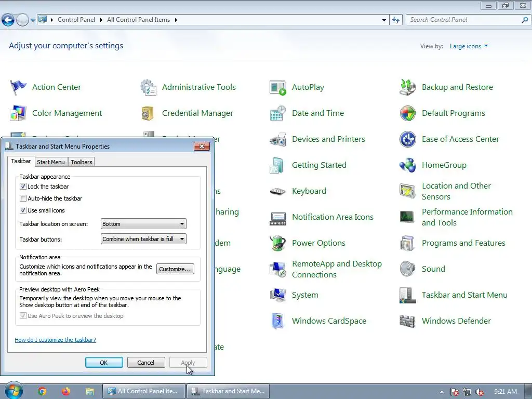532x399 pixels.
Task: Go back with the Back arrow button
Action: point(8,20)
